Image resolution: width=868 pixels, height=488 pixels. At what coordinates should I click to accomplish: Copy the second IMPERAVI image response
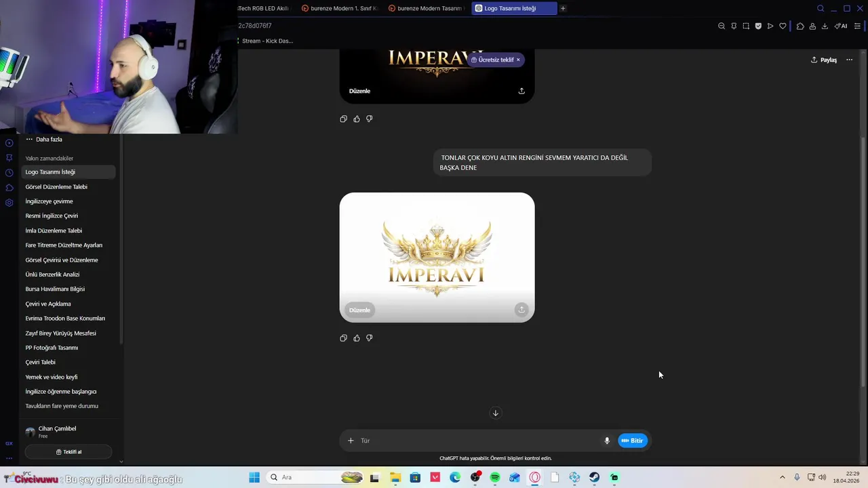pos(343,338)
